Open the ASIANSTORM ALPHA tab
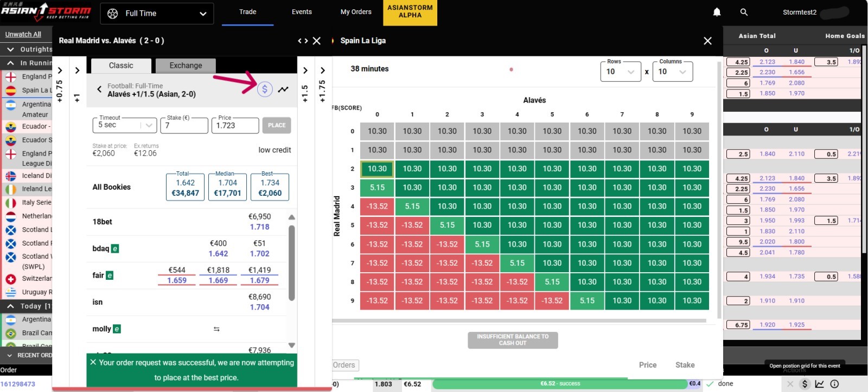This screenshot has width=868, height=392. coord(410,12)
